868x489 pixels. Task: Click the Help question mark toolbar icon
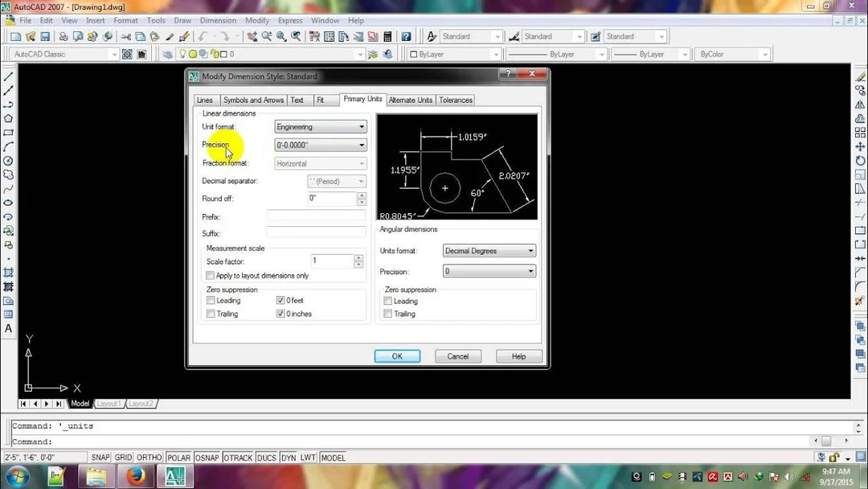click(407, 36)
